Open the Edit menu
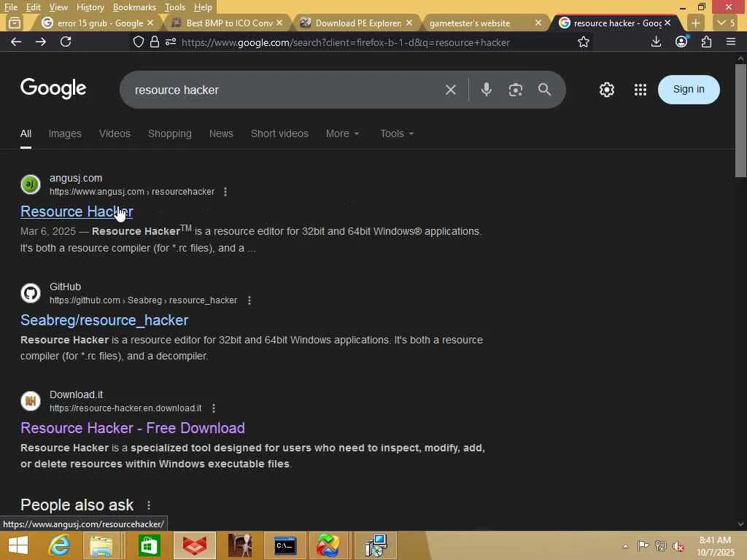747x560 pixels. [x=33, y=7]
